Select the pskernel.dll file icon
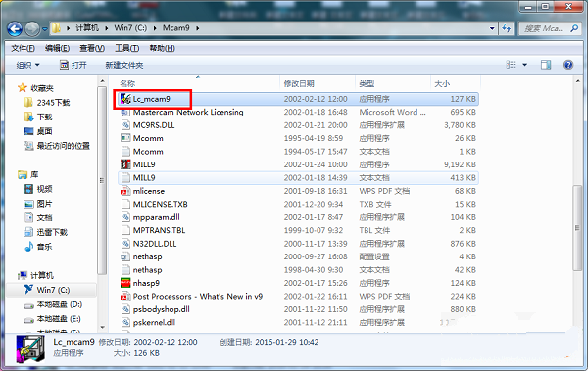Screen dimensions: 588x371 (x=125, y=323)
